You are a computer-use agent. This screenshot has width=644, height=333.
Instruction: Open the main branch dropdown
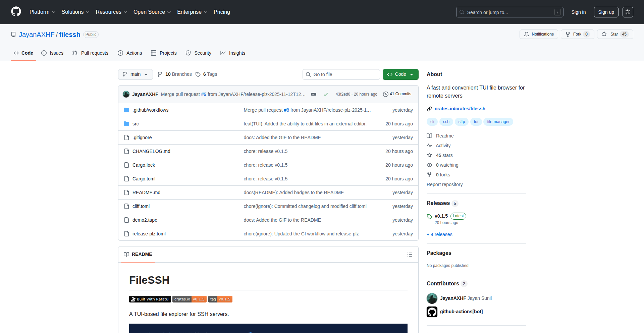(x=135, y=74)
